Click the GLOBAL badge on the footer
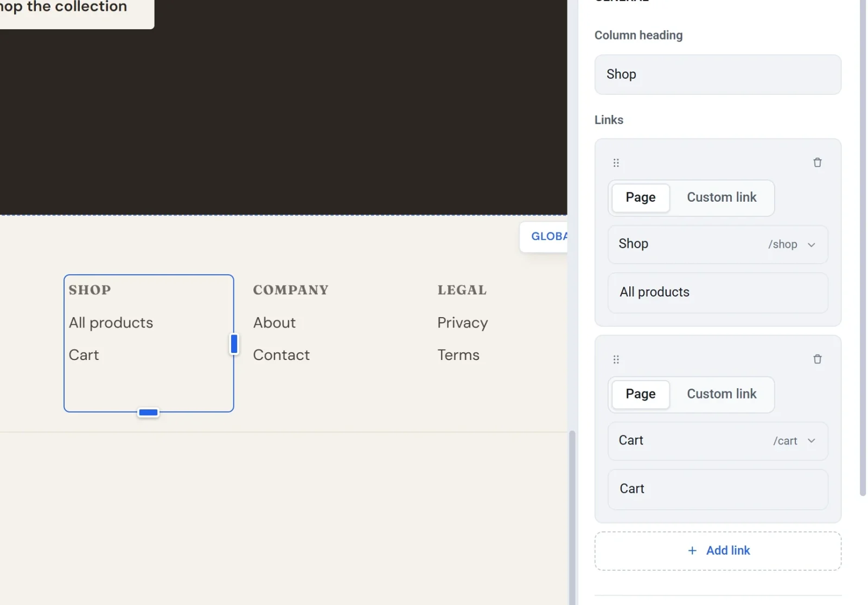This screenshot has height=605, width=868. [544, 237]
